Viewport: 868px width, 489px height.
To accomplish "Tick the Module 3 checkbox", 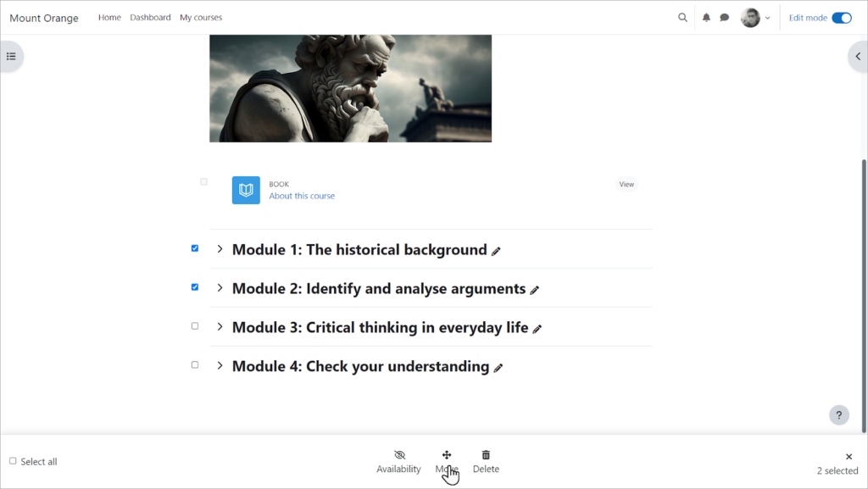I will 195,326.
